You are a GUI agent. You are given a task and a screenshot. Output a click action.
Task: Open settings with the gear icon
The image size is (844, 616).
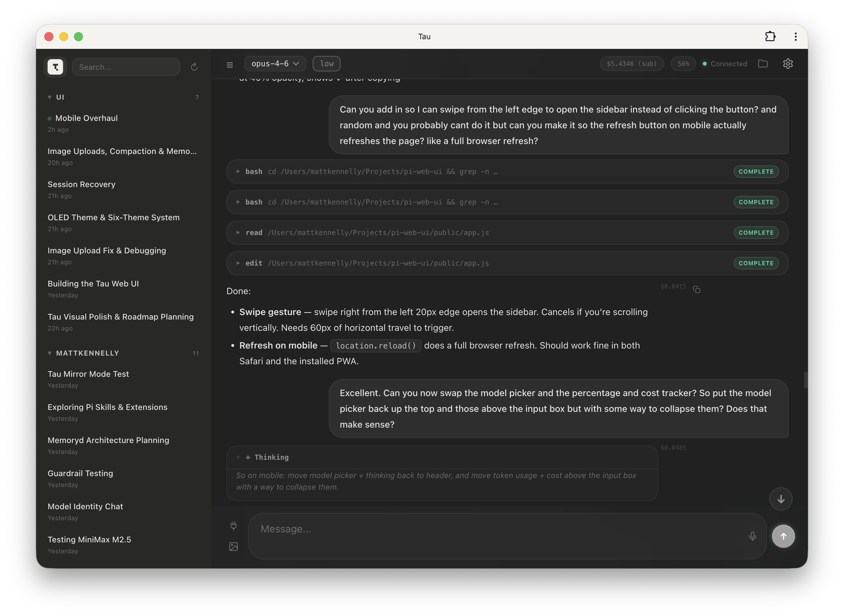tap(788, 64)
